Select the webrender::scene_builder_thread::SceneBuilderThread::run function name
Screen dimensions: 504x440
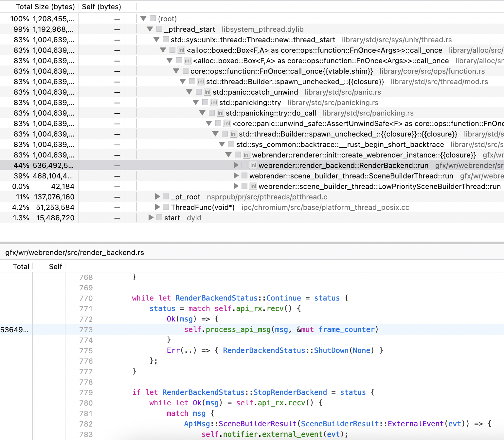pyautogui.click(x=351, y=176)
